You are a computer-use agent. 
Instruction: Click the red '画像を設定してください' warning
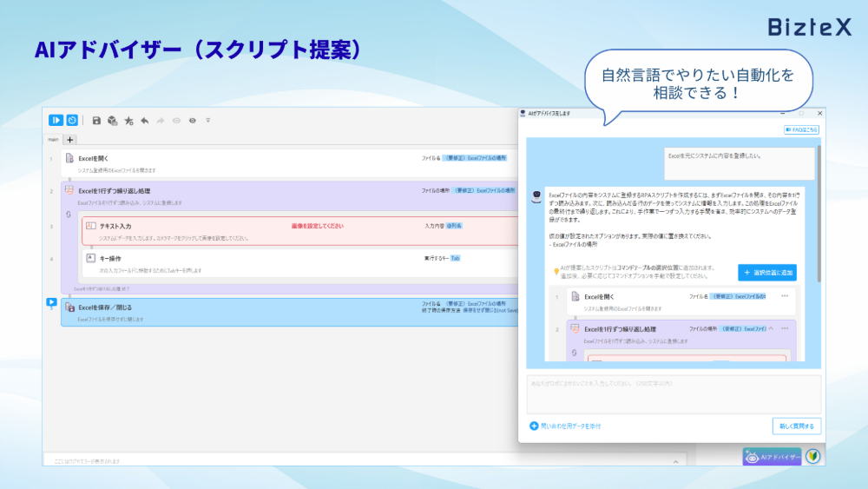317,226
